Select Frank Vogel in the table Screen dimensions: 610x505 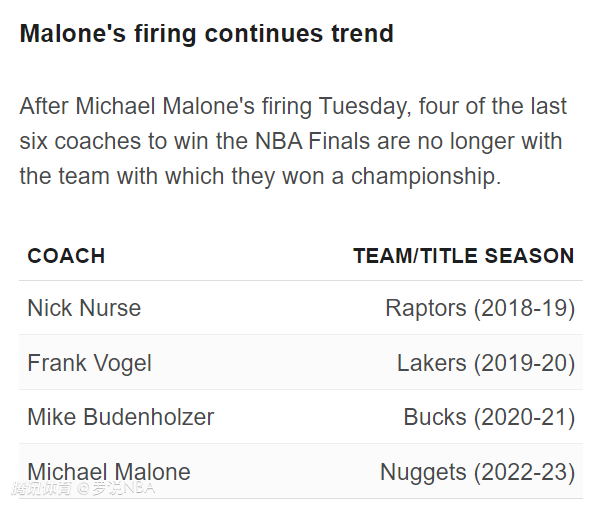tap(89, 363)
